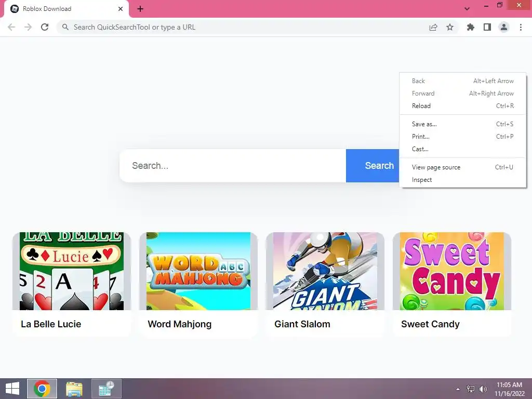Bookmark this page with the star icon
Viewport: 532px width, 399px height.
(x=450, y=27)
